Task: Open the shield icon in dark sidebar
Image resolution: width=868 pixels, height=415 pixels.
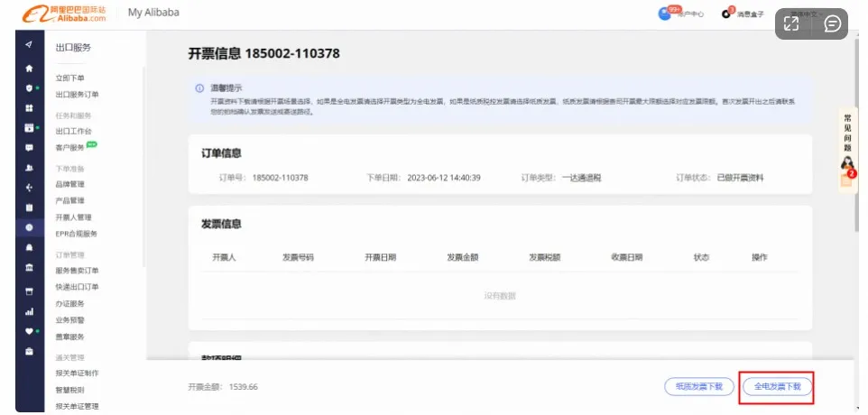Action: click(x=30, y=88)
